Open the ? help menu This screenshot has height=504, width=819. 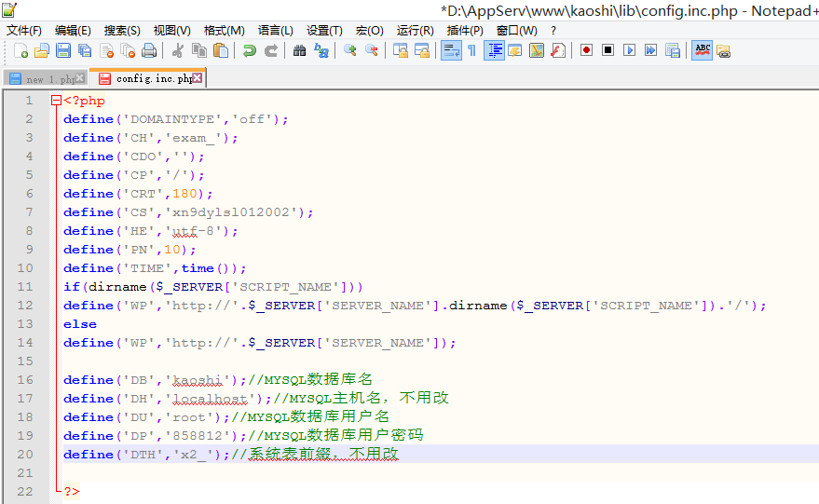click(x=553, y=31)
